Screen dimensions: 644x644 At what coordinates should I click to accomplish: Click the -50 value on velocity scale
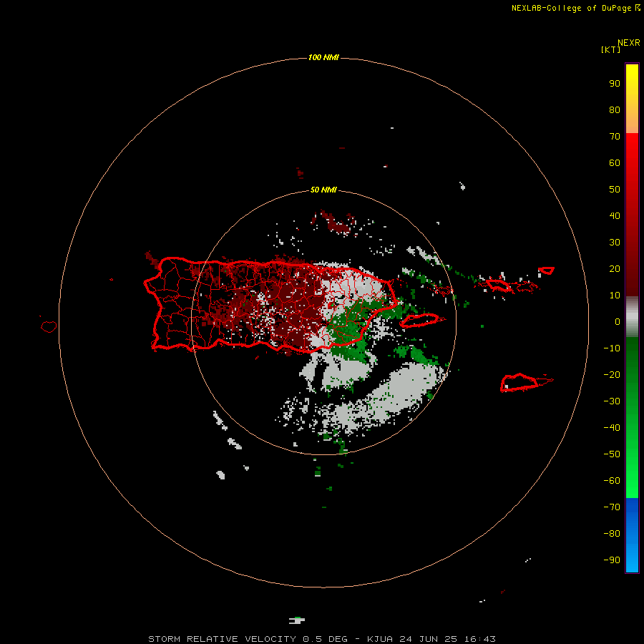pyautogui.click(x=612, y=454)
